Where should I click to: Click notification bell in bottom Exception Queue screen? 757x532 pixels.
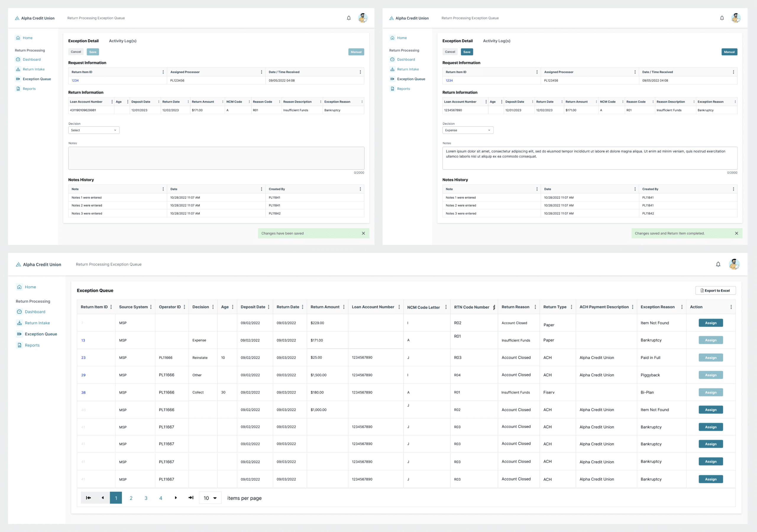pyautogui.click(x=718, y=264)
